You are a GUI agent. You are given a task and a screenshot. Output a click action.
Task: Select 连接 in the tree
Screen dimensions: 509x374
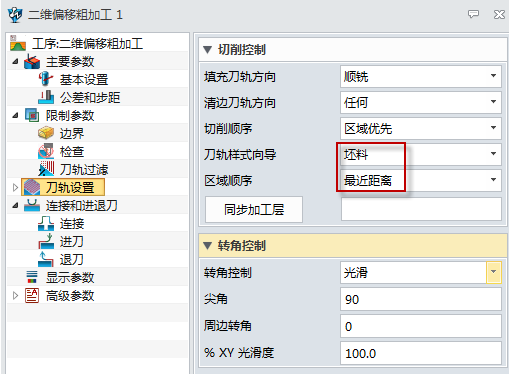click(72, 224)
